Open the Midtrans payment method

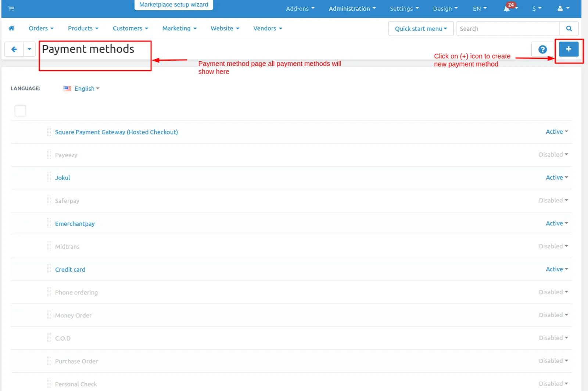click(67, 247)
